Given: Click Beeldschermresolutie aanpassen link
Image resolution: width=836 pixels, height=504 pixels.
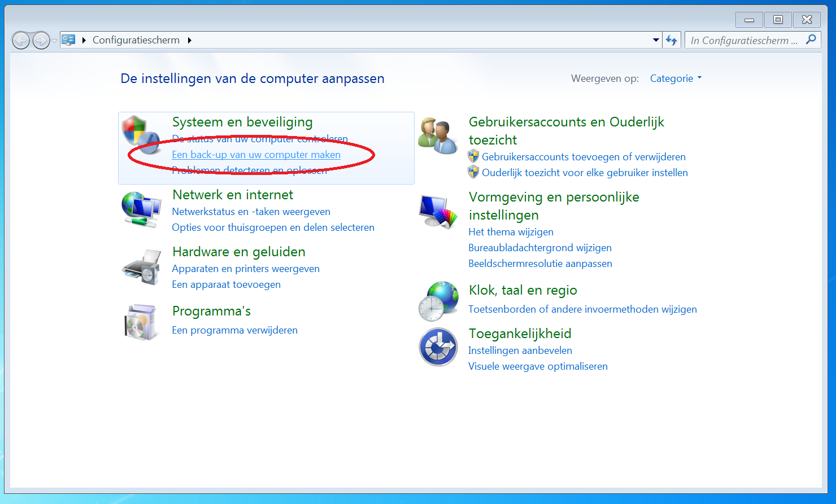Looking at the screenshot, I should (x=540, y=264).
